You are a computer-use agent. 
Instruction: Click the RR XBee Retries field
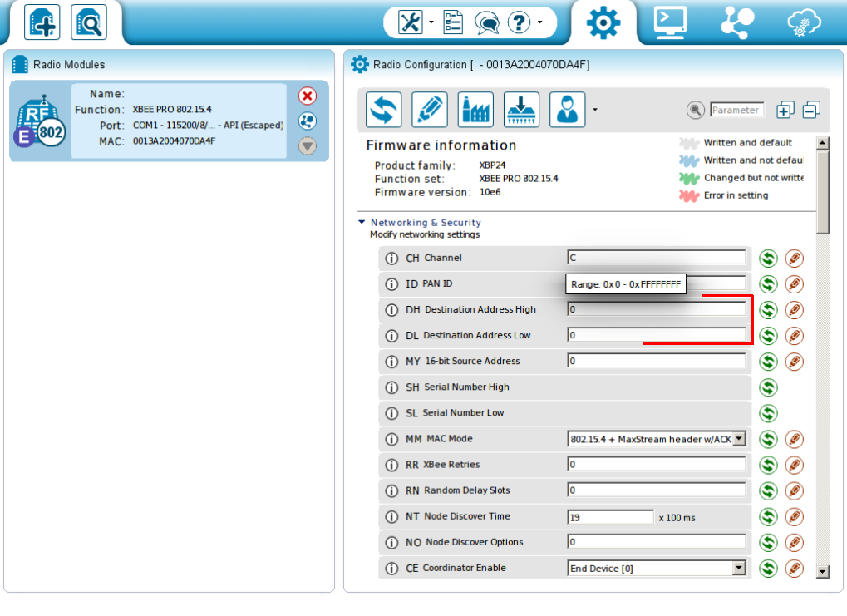(x=657, y=464)
